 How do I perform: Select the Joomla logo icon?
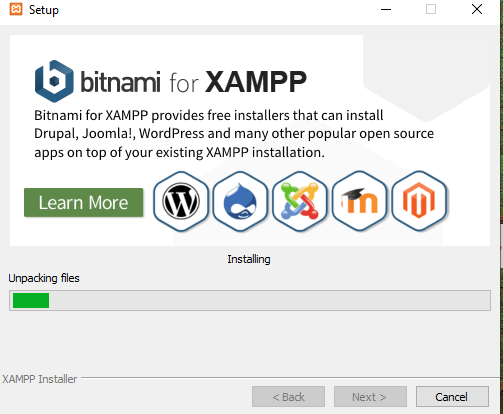point(300,201)
